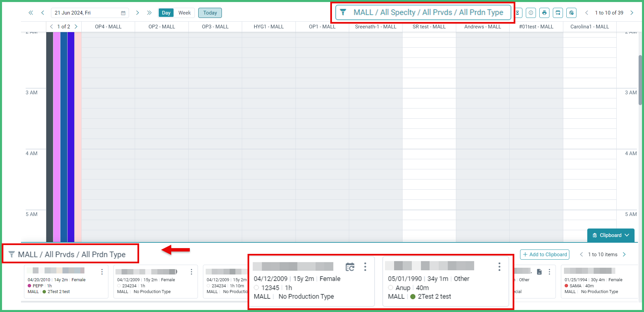Viewport: 644px width, 312px height.
Task: Switch to the Day view
Action: pos(166,13)
